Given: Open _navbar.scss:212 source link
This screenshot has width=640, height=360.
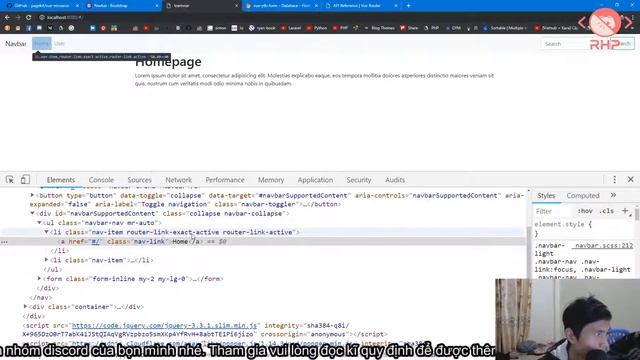Looking at the screenshot, I should [604, 245].
